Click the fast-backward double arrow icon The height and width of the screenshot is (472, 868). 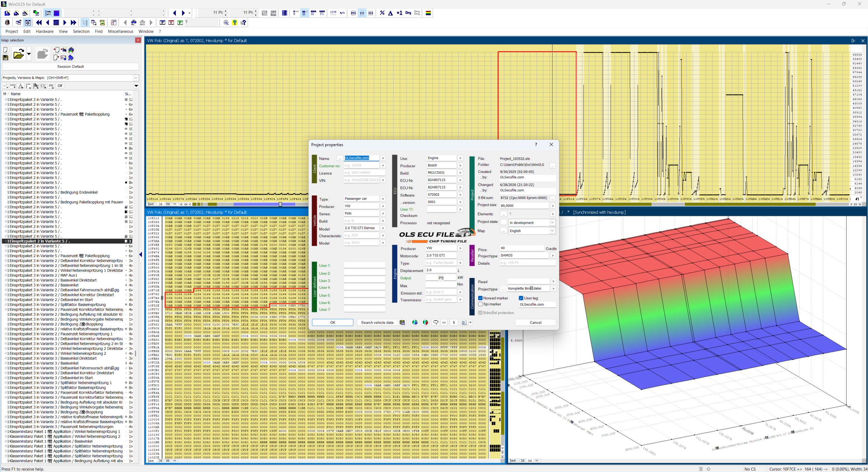click(x=39, y=22)
